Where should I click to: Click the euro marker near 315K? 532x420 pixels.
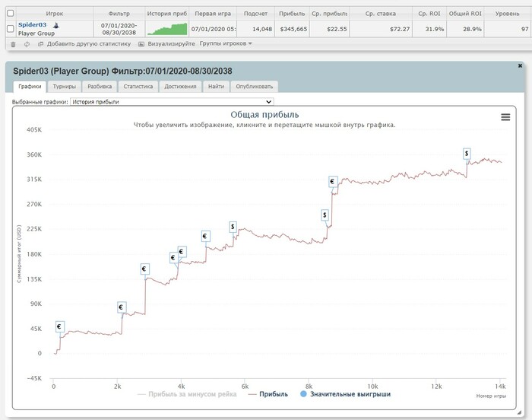pos(333,182)
